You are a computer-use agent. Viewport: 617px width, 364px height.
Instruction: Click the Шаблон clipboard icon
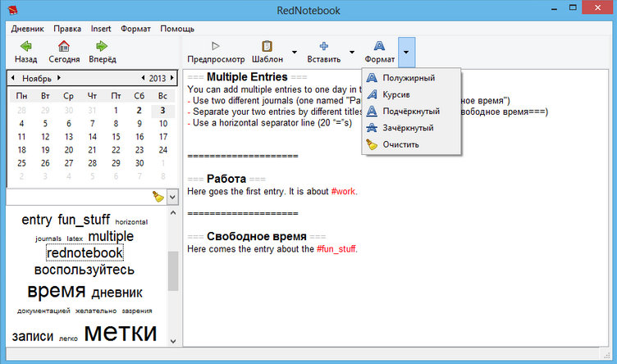267,46
